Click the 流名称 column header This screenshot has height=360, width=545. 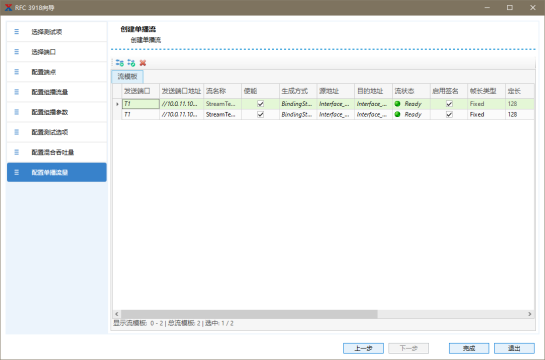[x=222, y=91]
